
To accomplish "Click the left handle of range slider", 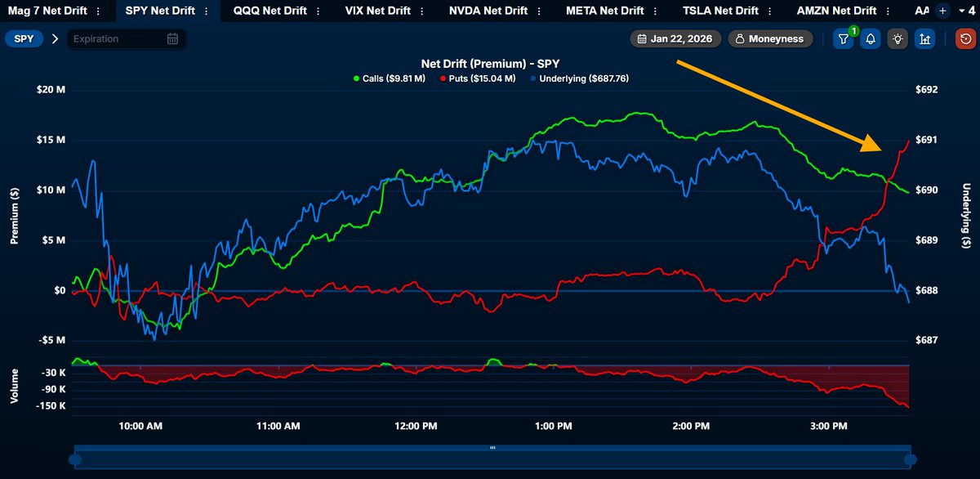I will tap(74, 460).
